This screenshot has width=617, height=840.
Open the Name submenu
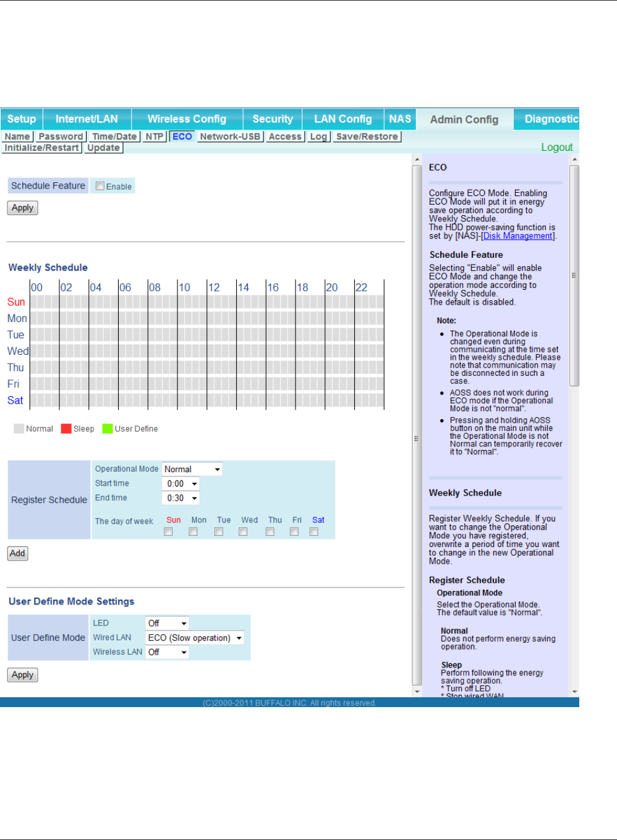click(17, 137)
